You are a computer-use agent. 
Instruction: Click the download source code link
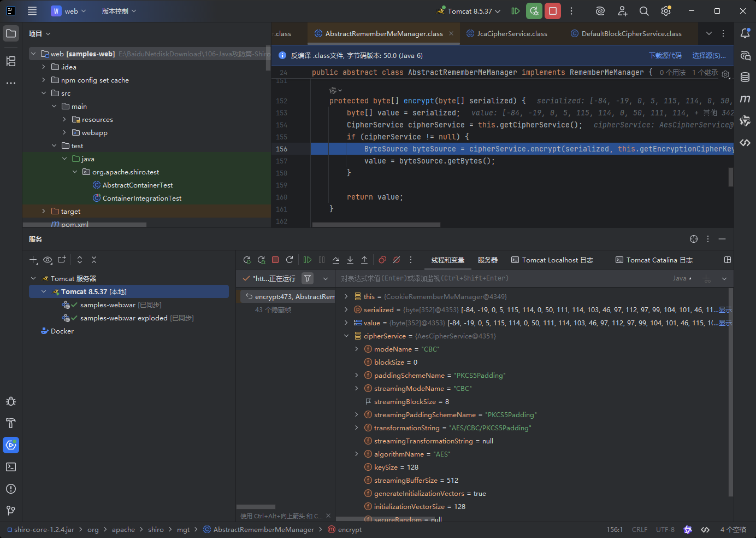(x=665, y=55)
